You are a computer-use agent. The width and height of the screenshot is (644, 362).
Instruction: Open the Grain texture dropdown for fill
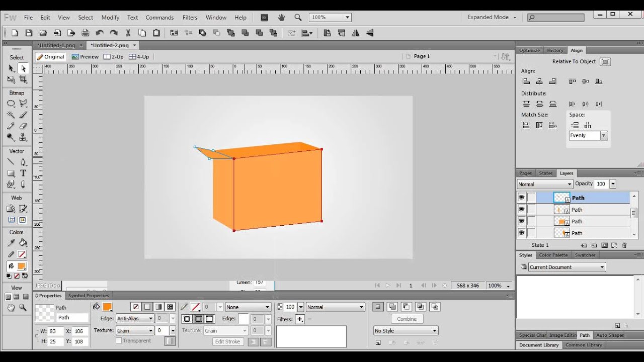pos(135,330)
